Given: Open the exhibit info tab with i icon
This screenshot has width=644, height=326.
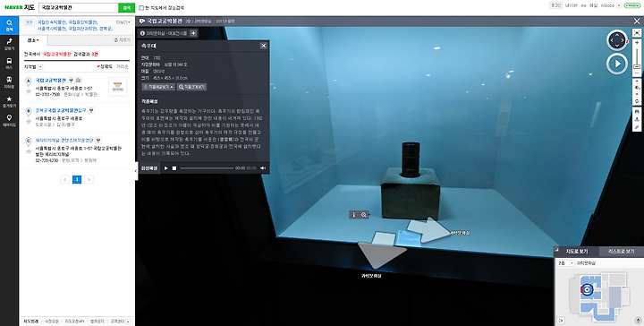Looking at the screenshot, I should point(164,33).
